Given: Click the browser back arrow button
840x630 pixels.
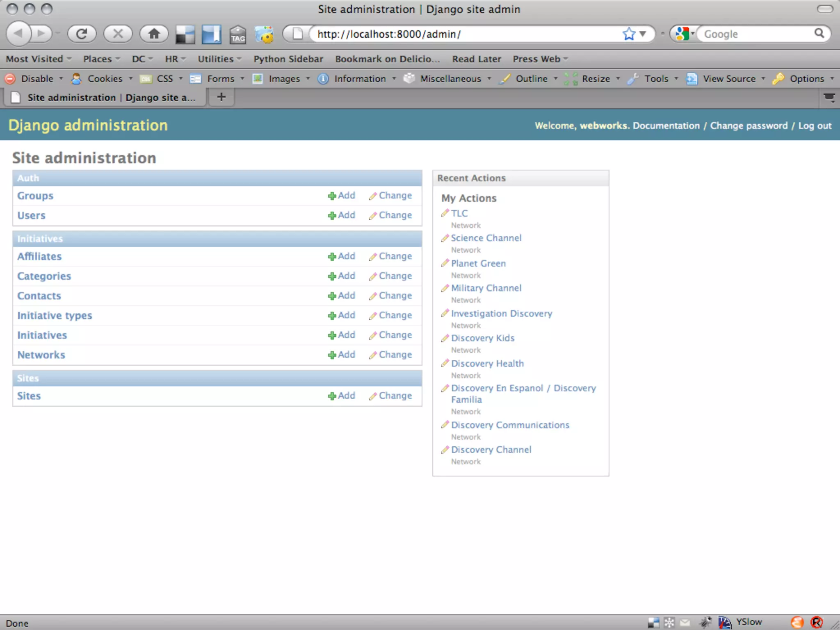Looking at the screenshot, I should [x=19, y=34].
